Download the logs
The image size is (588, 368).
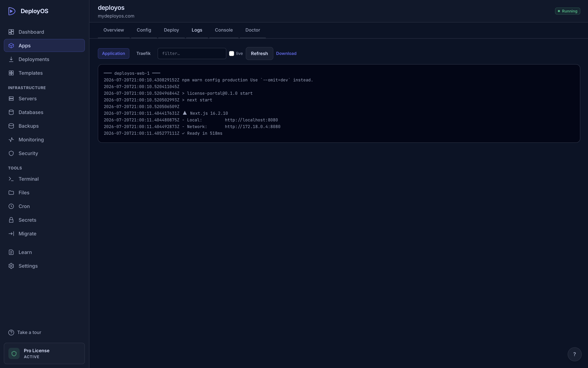pos(286,53)
